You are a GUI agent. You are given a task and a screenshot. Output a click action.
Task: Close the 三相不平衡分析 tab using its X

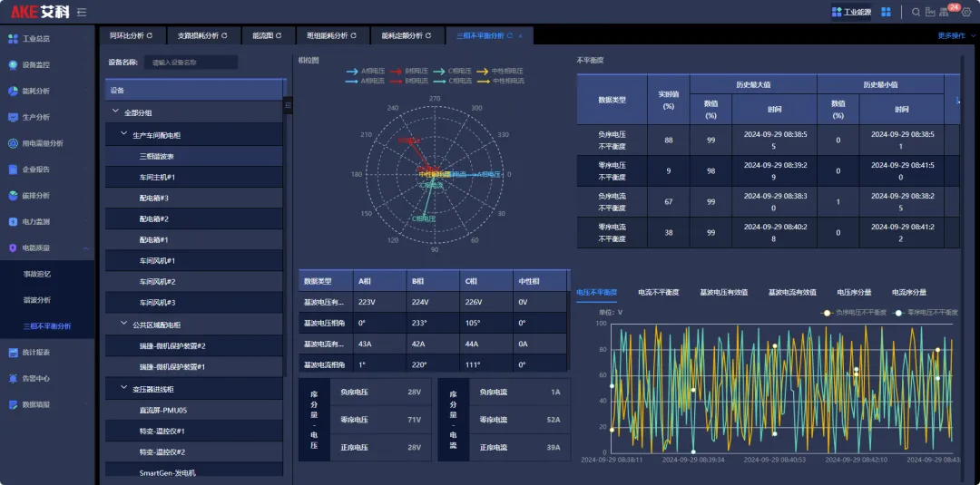[520, 36]
